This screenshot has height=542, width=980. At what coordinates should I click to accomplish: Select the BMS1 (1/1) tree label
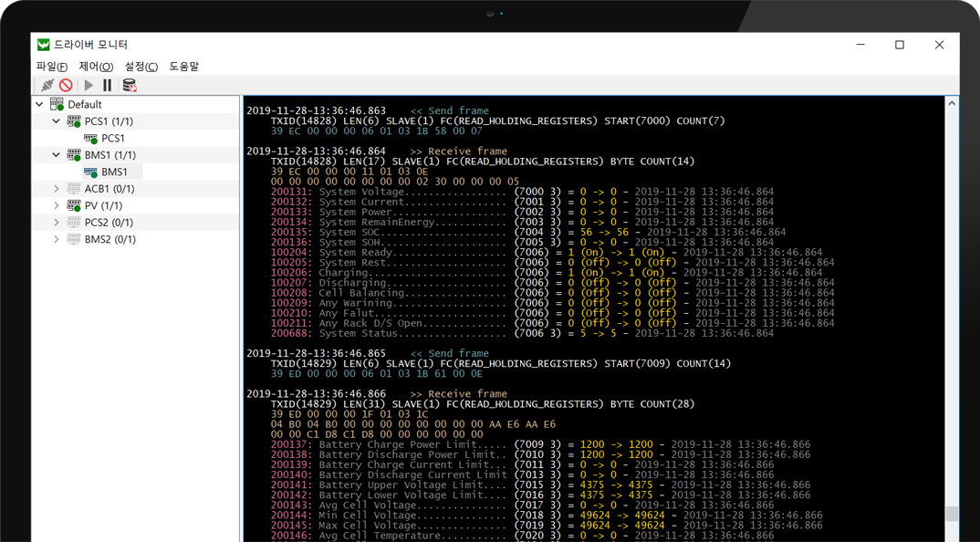[x=110, y=155]
